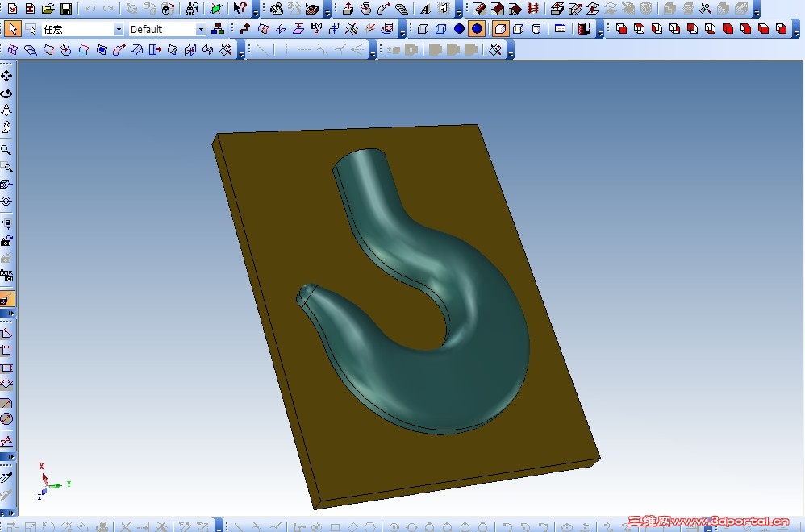Click the diameter dimension circle icon
The width and height of the screenshot is (805, 532).
tap(6, 419)
